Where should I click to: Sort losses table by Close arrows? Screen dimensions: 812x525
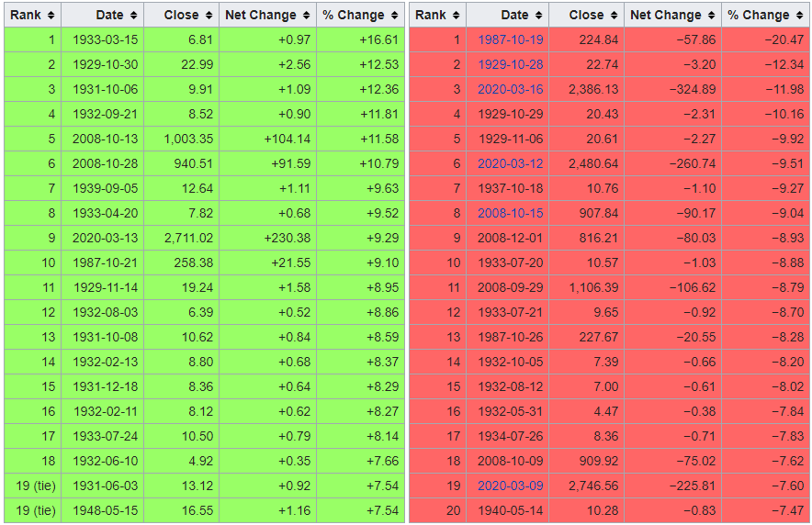tap(614, 16)
